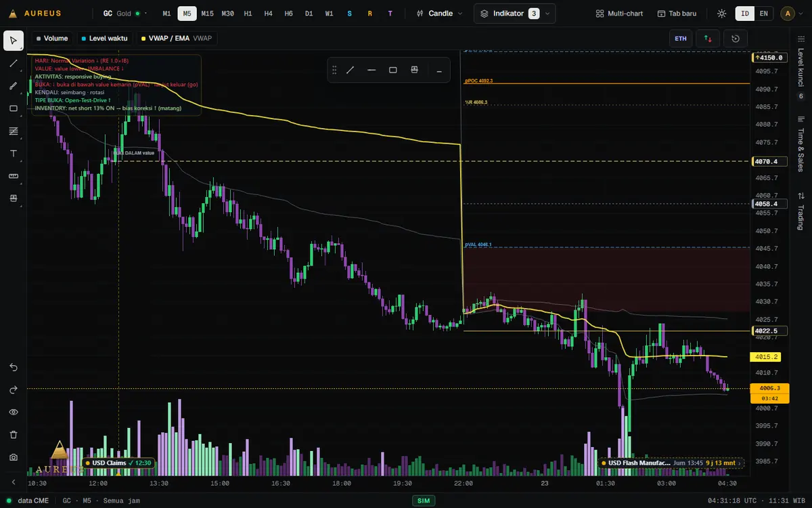Open the GC Gold symbol dropdown
Image resolution: width=812 pixels, height=508 pixels.
tap(125, 14)
